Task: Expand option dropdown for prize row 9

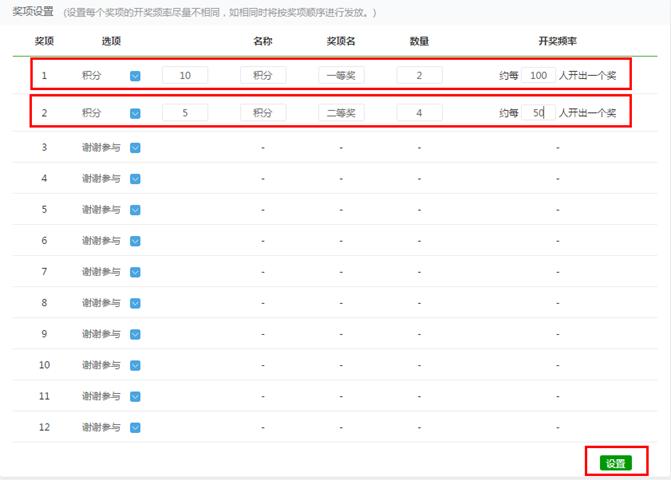Action: [x=135, y=334]
